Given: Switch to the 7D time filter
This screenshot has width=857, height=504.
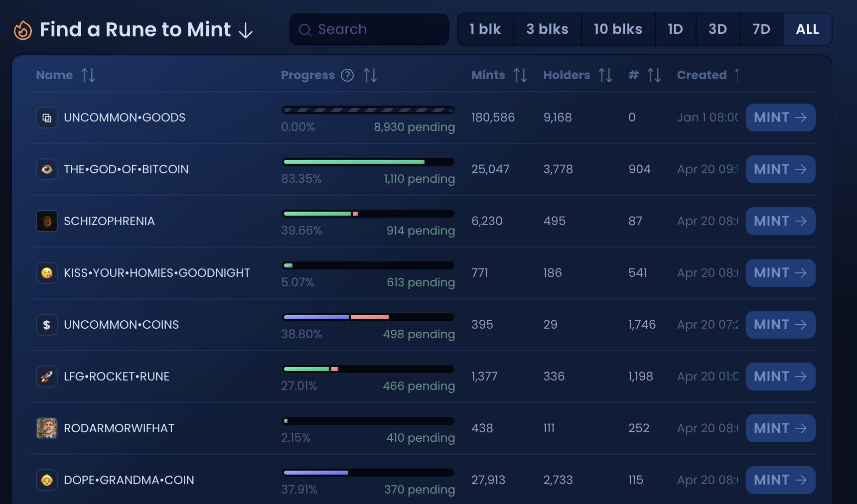Looking at the screenshot, I should point(761,29).
